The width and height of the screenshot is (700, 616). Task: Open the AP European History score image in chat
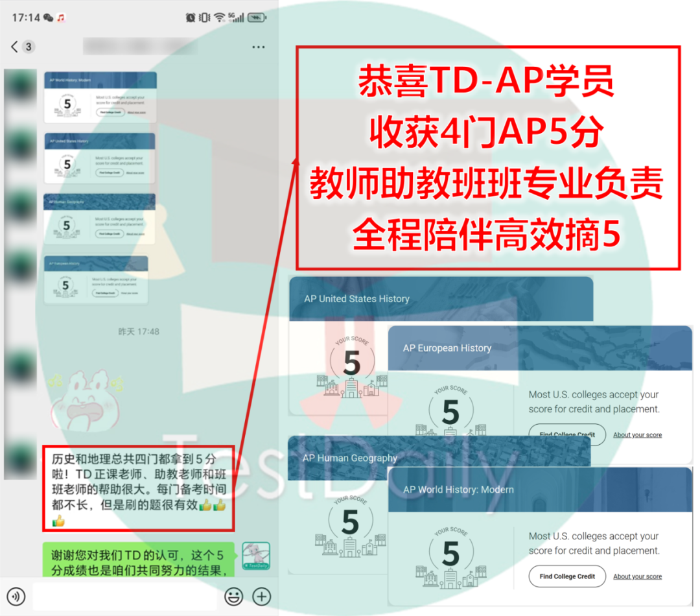(x=96, y=280)
